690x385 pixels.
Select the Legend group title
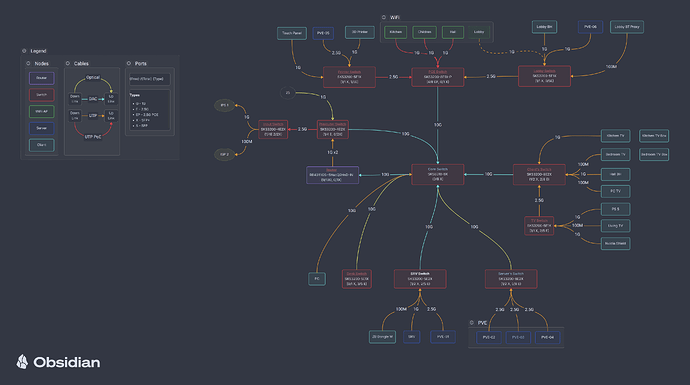click(38, 51)
